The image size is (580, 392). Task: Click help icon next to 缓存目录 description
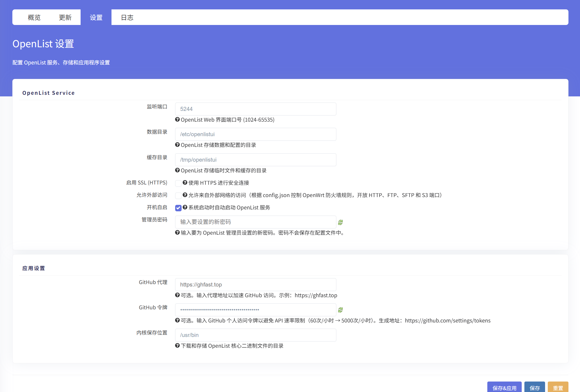[x=177, y=170]
